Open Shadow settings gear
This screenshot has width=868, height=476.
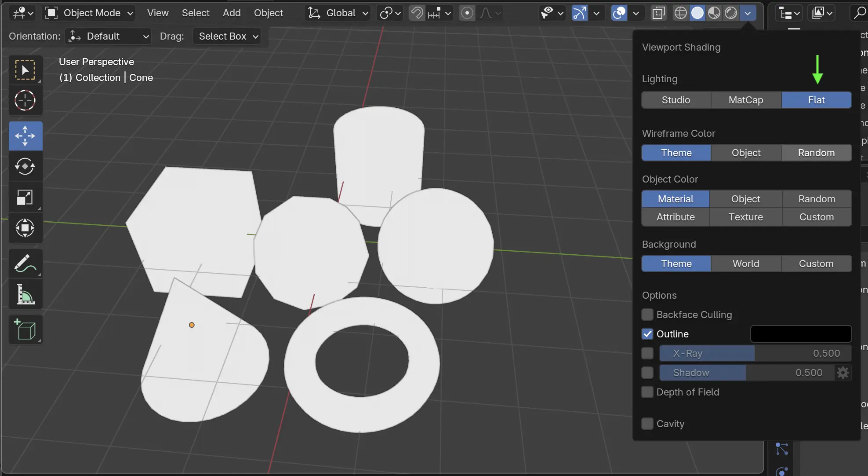pyautogui.click(x=843, y=373)
